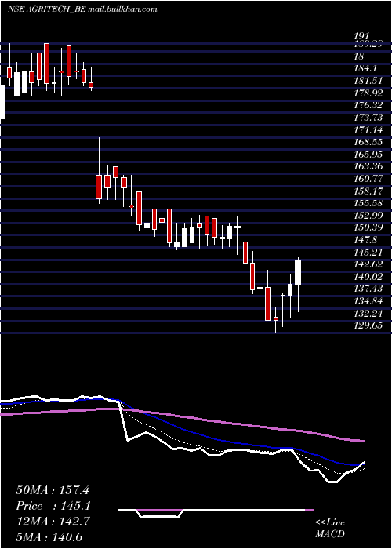
Task: Click the 176.32 price axis label
Action: point(368,105)
